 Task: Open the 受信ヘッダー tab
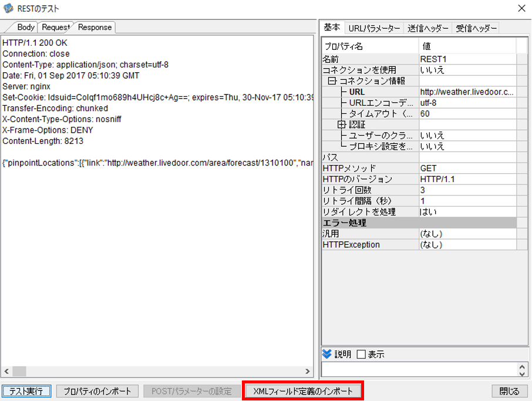[x=476, y=29]
